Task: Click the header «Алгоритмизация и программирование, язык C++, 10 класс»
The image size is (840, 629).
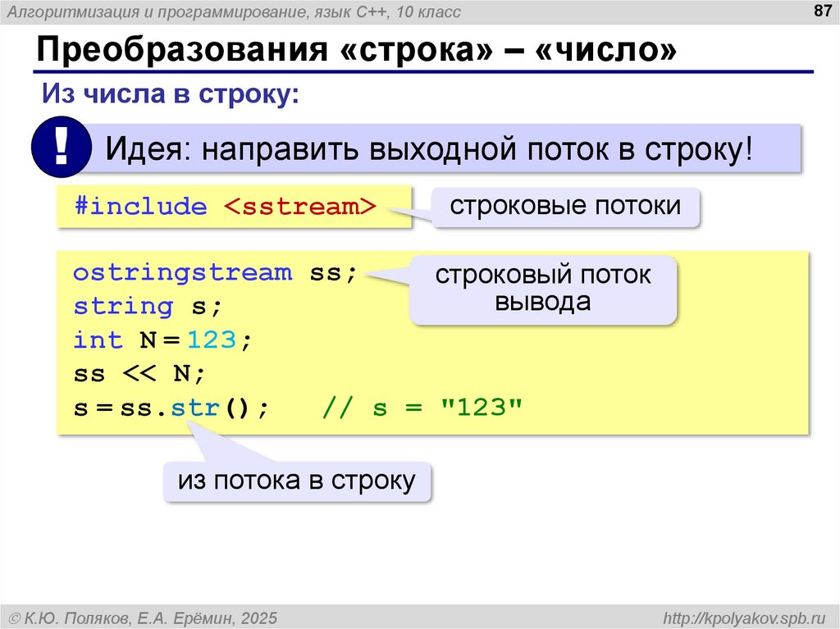Action: coord(234,11)
